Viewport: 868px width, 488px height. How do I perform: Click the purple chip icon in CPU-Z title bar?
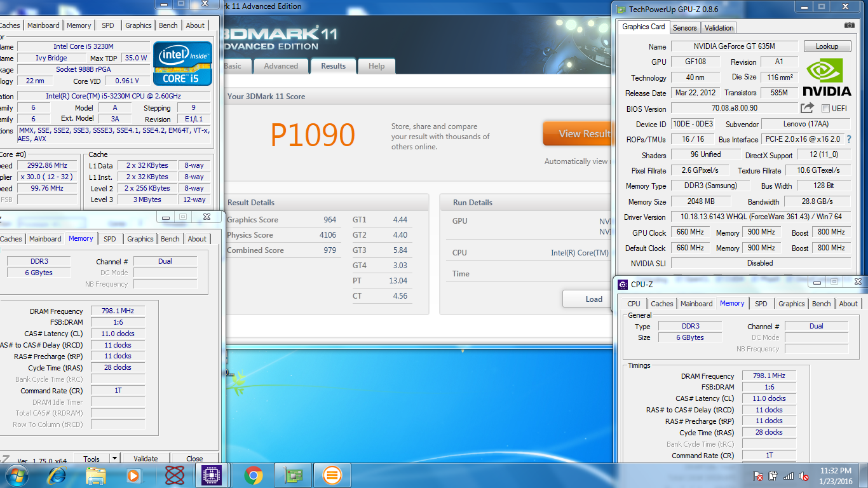tap(622, 285)
